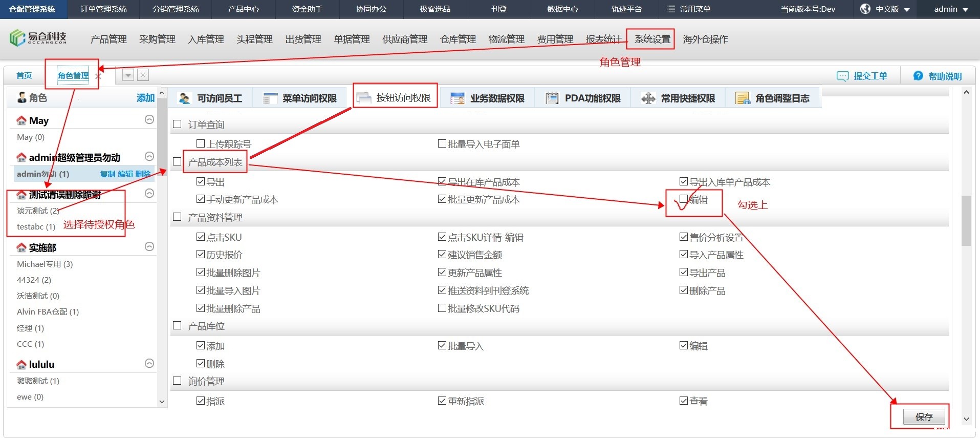The height and width of the screenshot is (438, 980).
Task: Click the 业务数据权限 tab icon
Action: (458, 98)
